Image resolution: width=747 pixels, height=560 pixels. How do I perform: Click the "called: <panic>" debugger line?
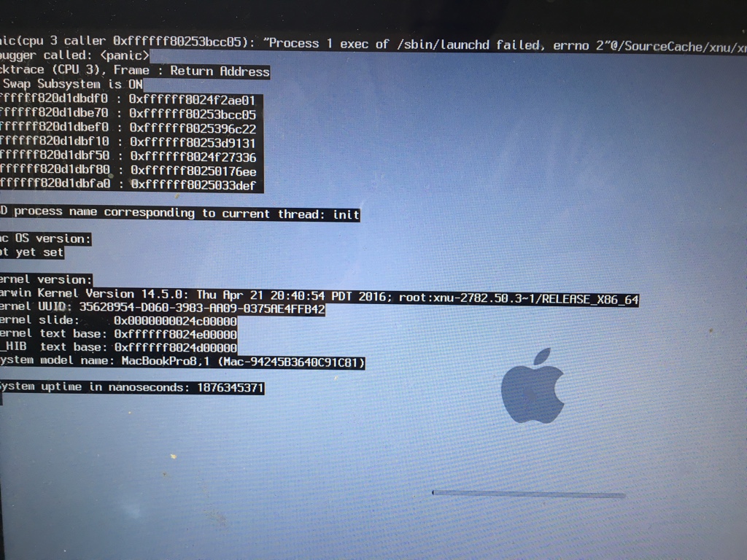click(74, 55)
